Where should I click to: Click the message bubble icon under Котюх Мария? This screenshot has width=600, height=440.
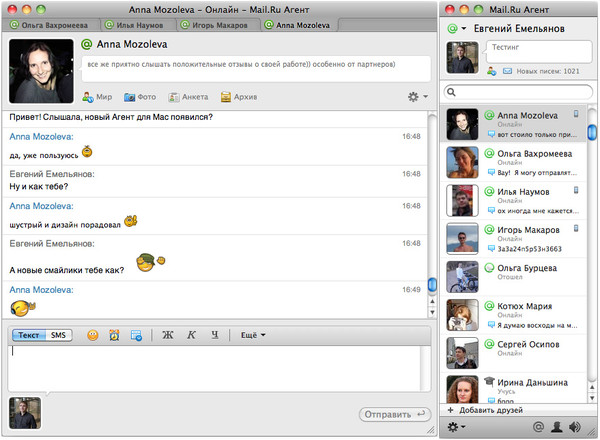(491, 325)
